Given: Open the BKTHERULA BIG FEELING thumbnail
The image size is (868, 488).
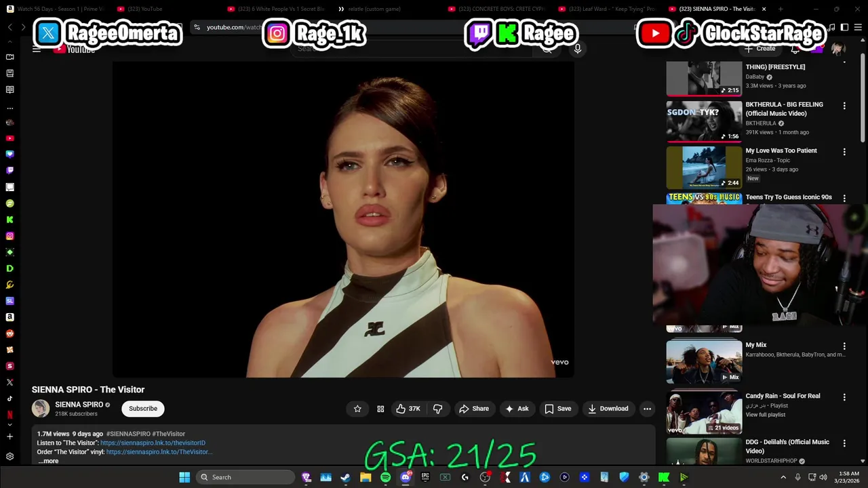Looking at the screenshot, I should pyautogui.click(x=704, y=122).
